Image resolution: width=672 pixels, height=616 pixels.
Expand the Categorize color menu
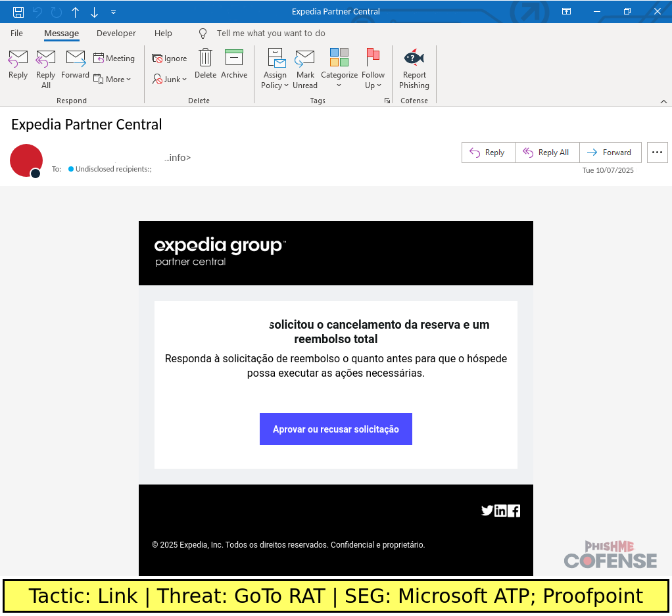tap(339, 68)
